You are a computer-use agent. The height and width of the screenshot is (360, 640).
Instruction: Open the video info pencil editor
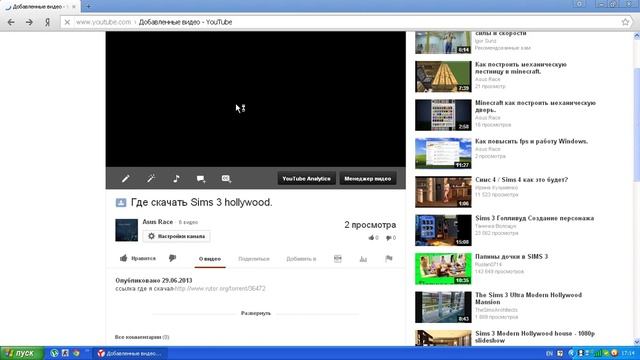pyautogui.click(x=126, y=178)
